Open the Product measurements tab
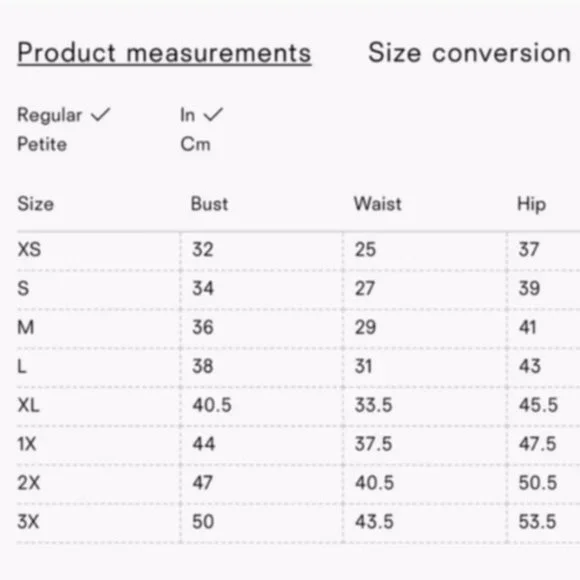This screenshot has height=580, width=580. coord(164,54)
